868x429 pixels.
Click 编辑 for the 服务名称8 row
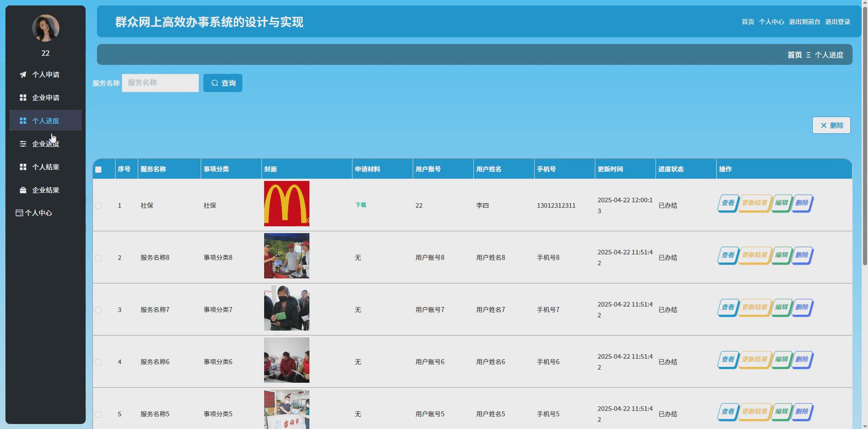781,255
